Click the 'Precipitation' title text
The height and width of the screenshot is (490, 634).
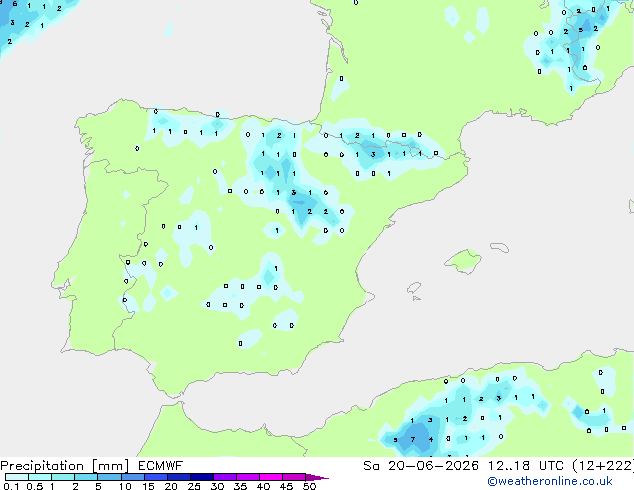coord(42,466)
